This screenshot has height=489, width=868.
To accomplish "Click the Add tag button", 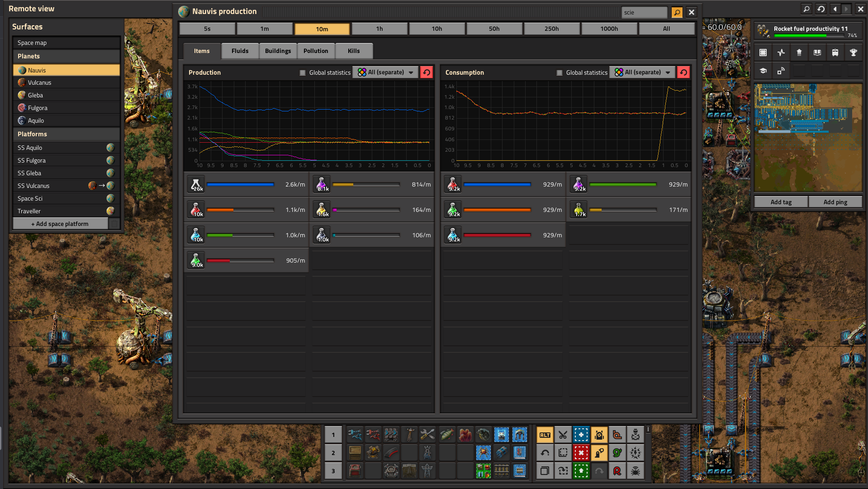I will (781, 202).
